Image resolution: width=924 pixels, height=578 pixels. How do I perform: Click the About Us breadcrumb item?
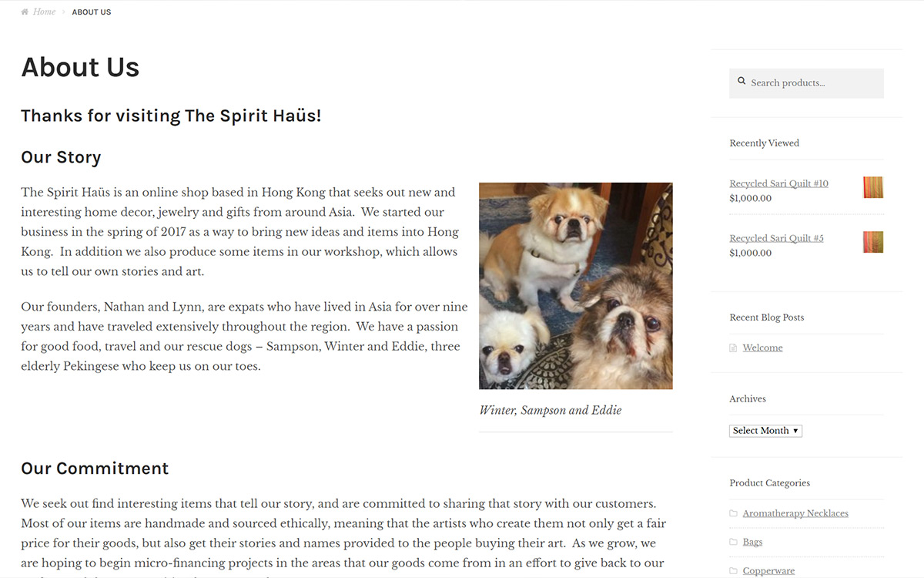(x=92, y=12)
